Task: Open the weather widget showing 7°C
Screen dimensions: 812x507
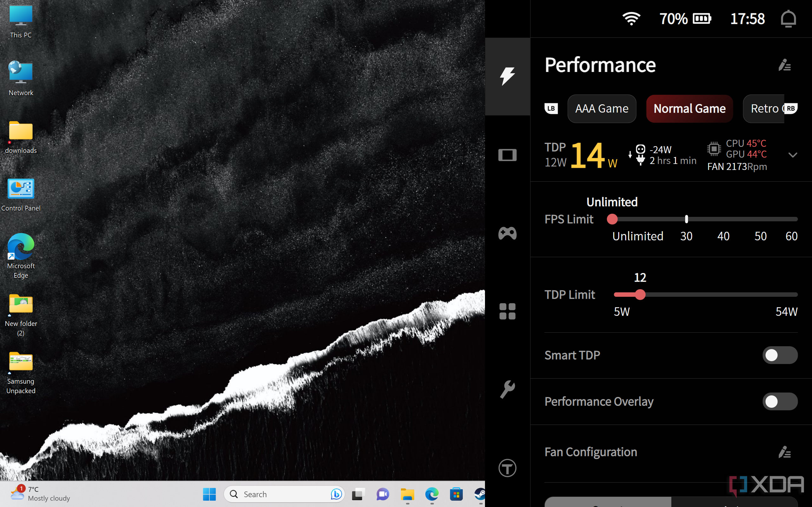Action: pos(40,494)
